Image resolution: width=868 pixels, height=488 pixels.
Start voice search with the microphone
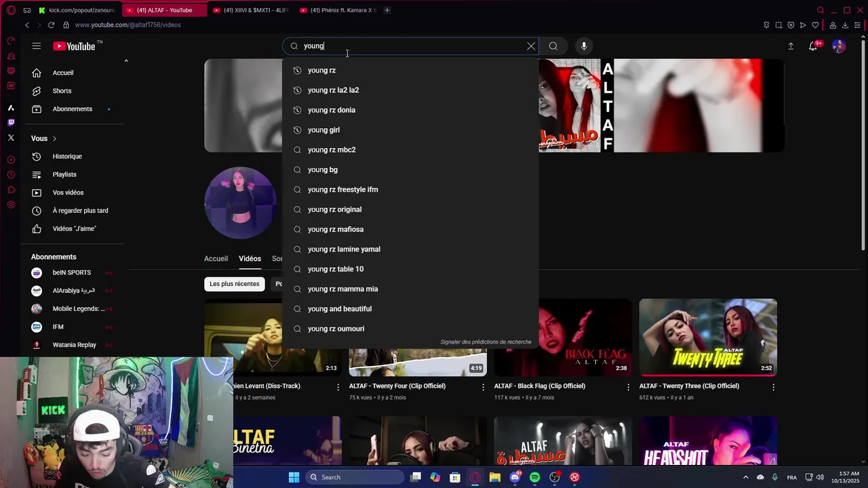(584, 46)
